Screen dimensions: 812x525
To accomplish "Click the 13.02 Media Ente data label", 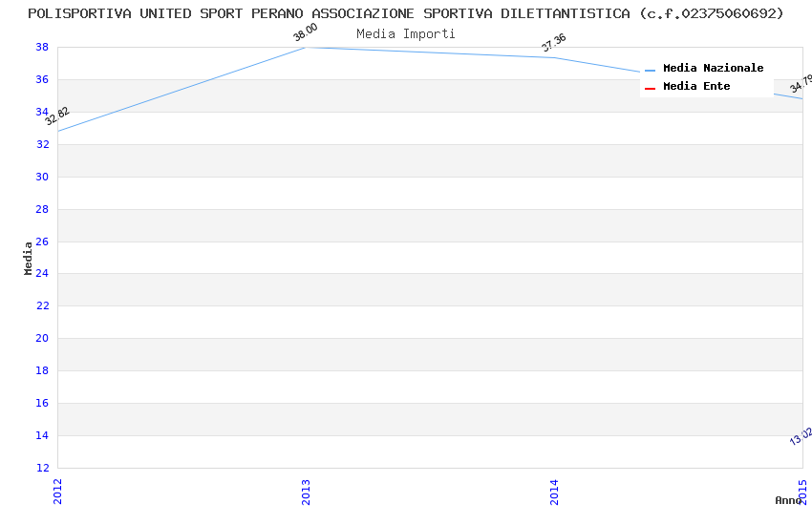I will pos(801,436).
